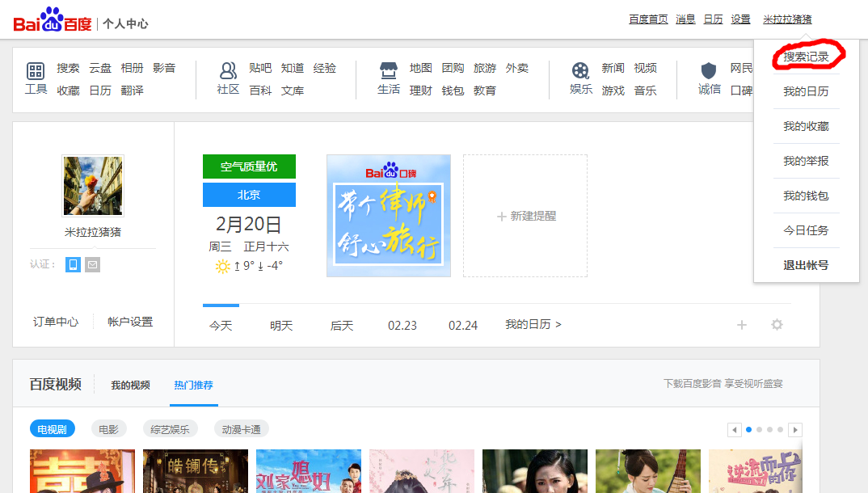Screen dimensions: 868x493
Task: Open 翻译 translate link
Action: pyautogui.click(x=133, y=91)
